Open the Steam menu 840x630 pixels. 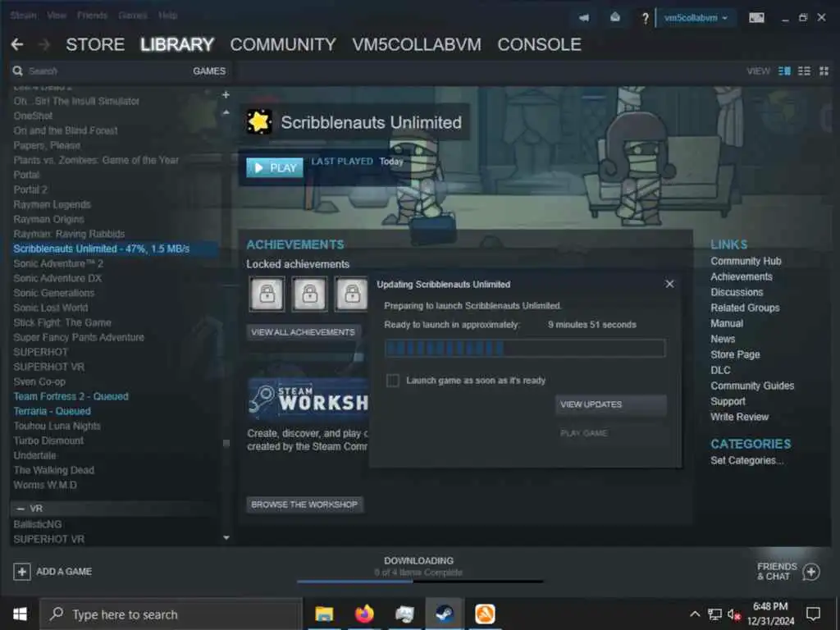click(x=24, y=16)
